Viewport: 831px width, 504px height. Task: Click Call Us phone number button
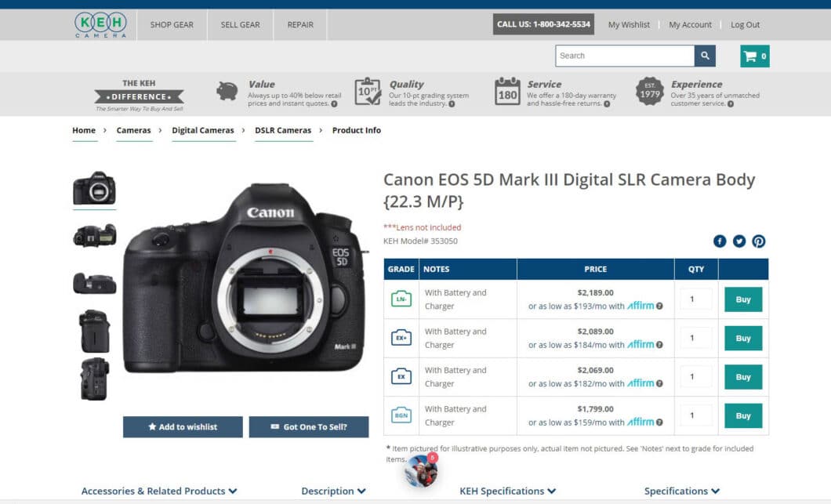tap(543, 24)
